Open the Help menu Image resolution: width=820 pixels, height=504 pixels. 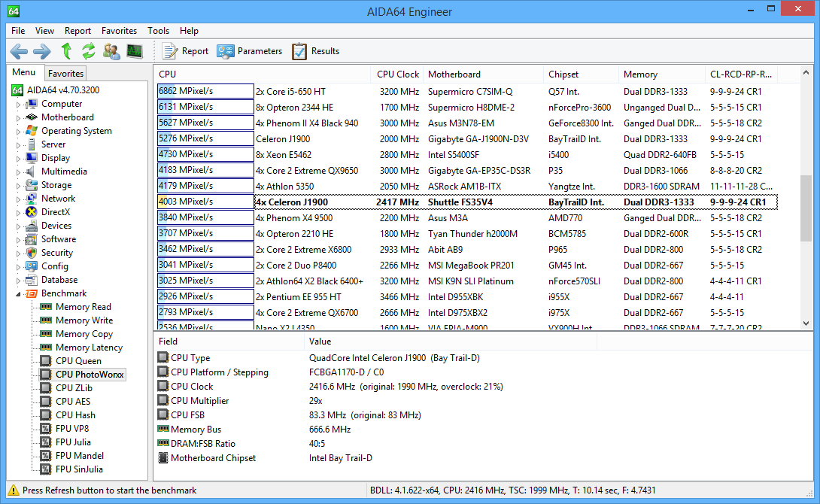[190, 31]
